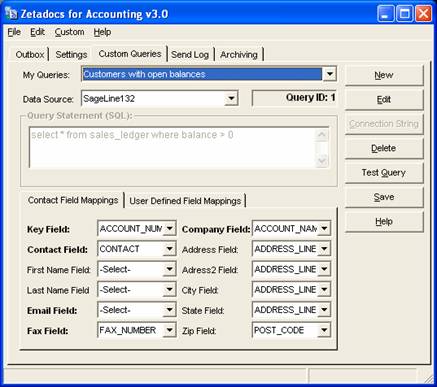Click the Zetadocs app icon in title bar
This screenshot has height=387, width=437.
pos(11,13)
